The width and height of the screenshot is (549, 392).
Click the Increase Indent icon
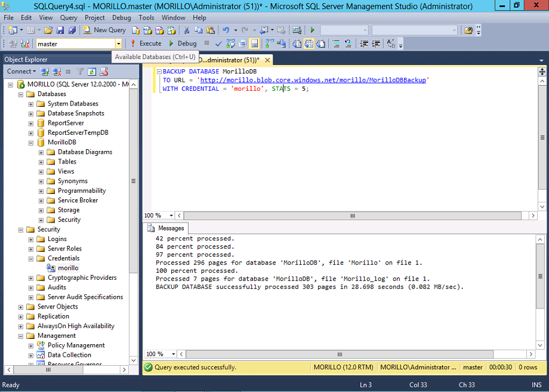point(376,44)
